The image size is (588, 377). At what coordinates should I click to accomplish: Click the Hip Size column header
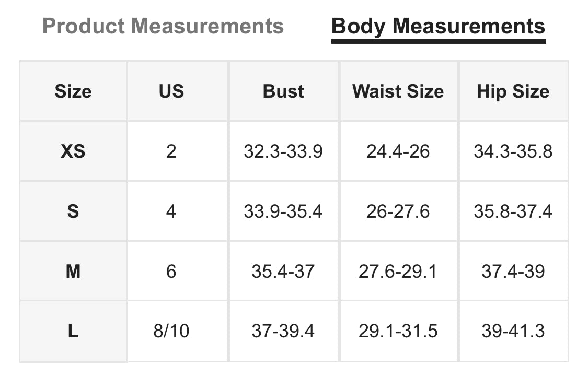pos(513,91)
